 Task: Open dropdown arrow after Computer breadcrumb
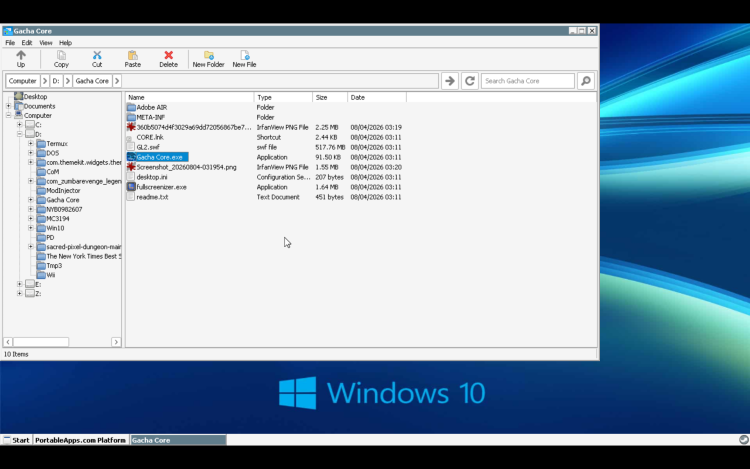coord(45,81)
